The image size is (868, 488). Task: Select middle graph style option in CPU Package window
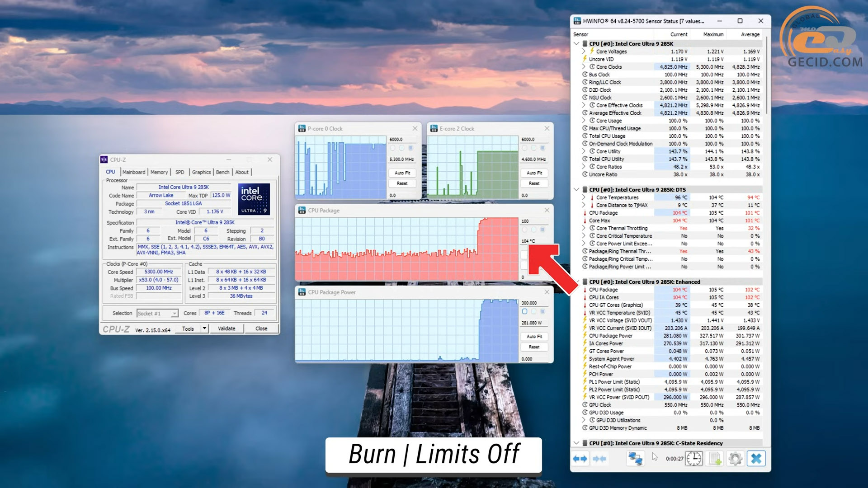(533, 230)
